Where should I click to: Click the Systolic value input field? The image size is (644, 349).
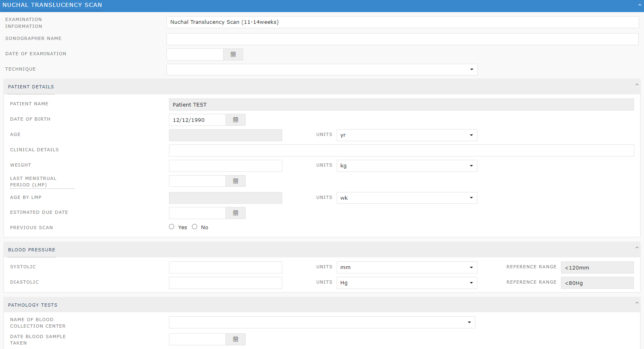(x=225, y=267)
